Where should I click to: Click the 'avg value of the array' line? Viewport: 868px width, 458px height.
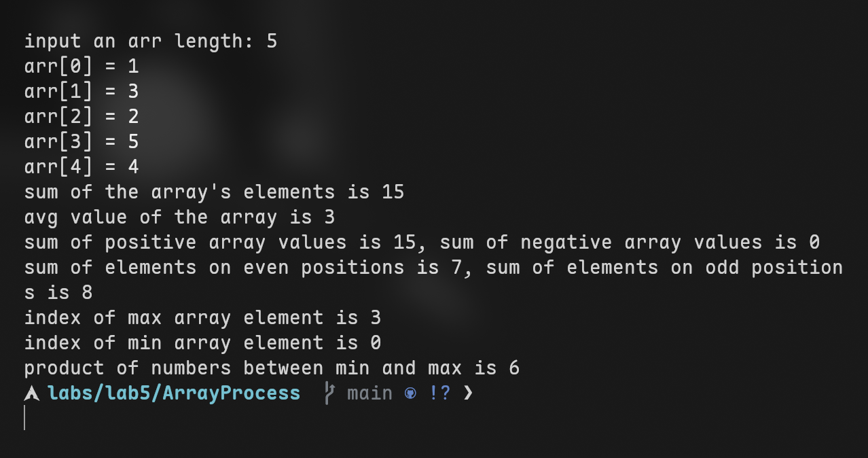coord(179,217)
